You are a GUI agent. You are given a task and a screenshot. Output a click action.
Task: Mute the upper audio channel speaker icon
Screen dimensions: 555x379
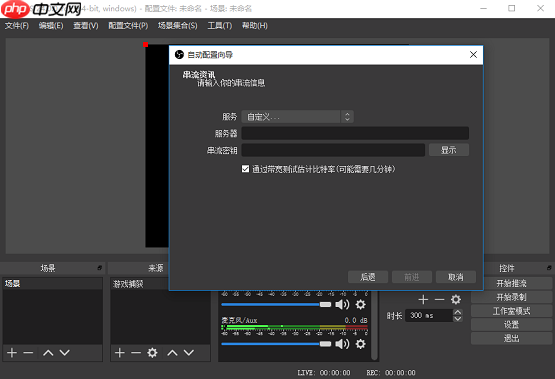[x=342, y=304]
